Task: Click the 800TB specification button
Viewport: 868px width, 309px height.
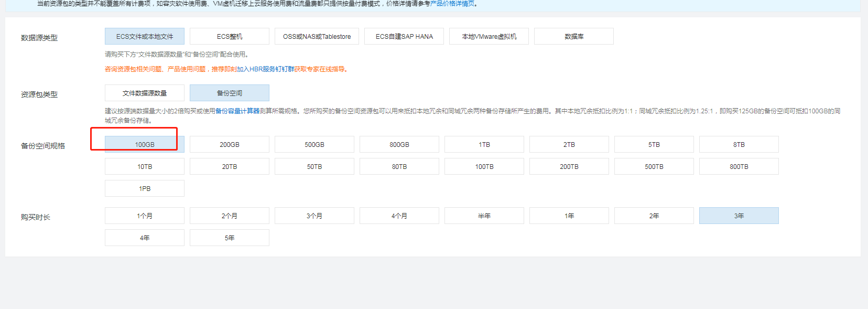Action: point(739,166)
